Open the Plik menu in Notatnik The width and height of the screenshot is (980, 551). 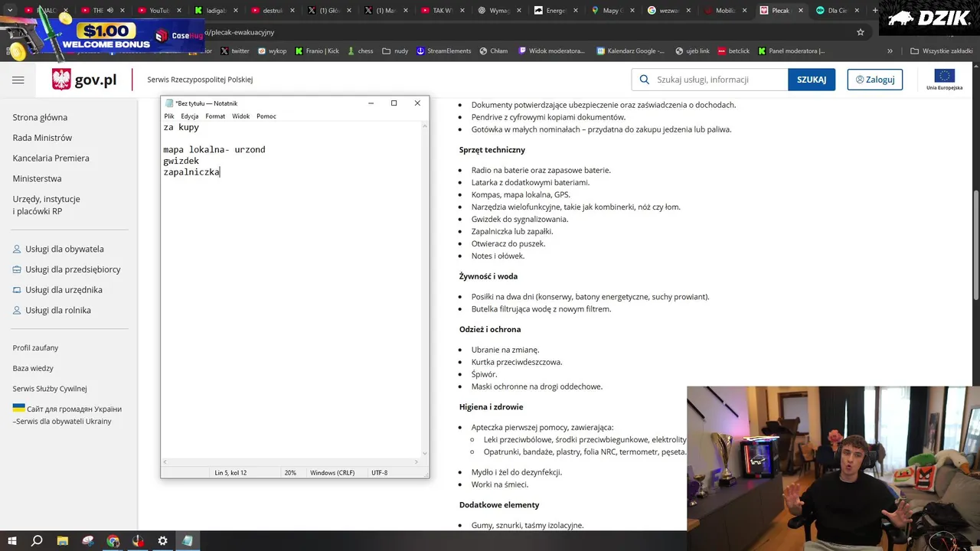point(169,116)
